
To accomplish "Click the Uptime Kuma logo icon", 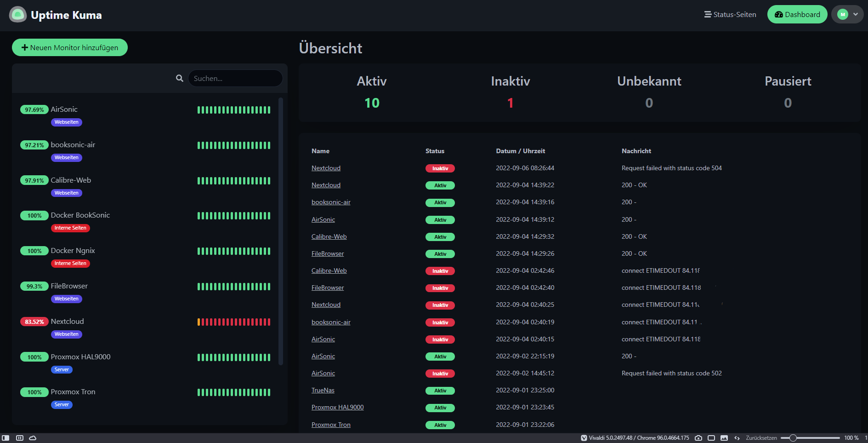I will (18, 15).
